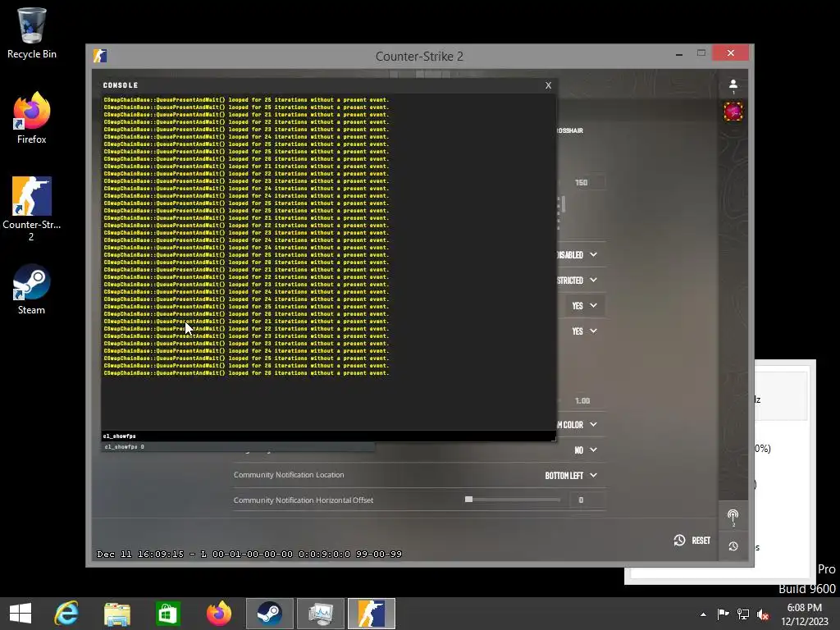Show hidden system tray icons

pos(703,614)
